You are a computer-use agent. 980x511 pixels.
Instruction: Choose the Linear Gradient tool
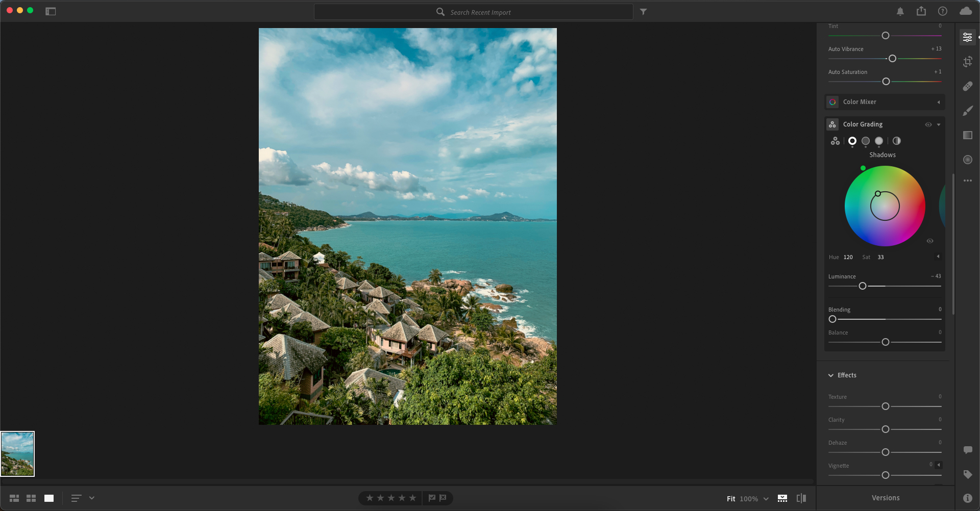[967, 135]
